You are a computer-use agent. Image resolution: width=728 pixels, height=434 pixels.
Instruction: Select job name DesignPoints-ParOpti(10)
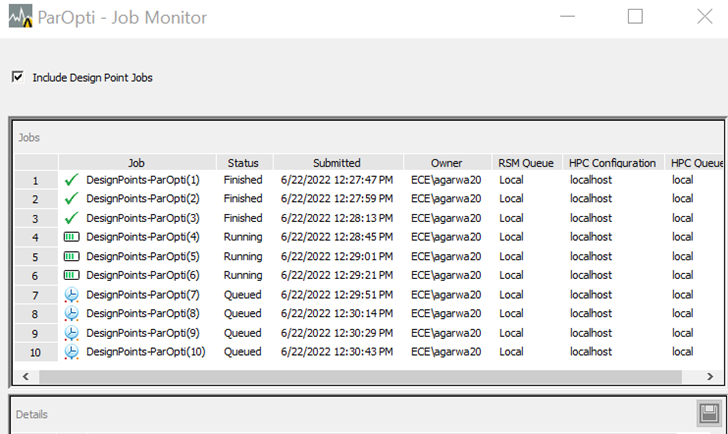coord(146,352)
